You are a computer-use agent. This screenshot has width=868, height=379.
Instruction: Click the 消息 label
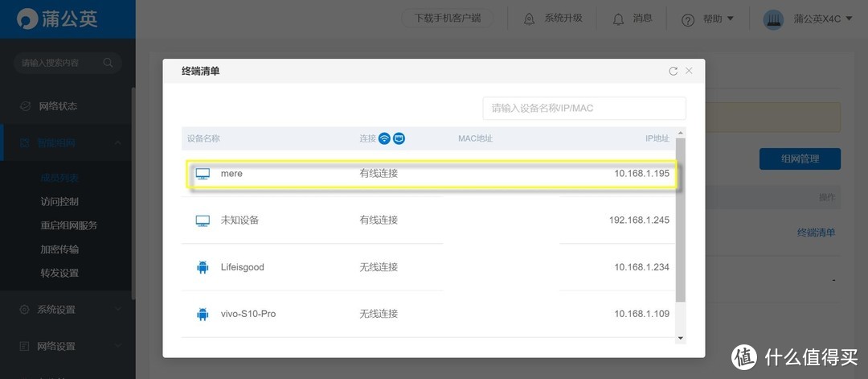pos(643,19)
